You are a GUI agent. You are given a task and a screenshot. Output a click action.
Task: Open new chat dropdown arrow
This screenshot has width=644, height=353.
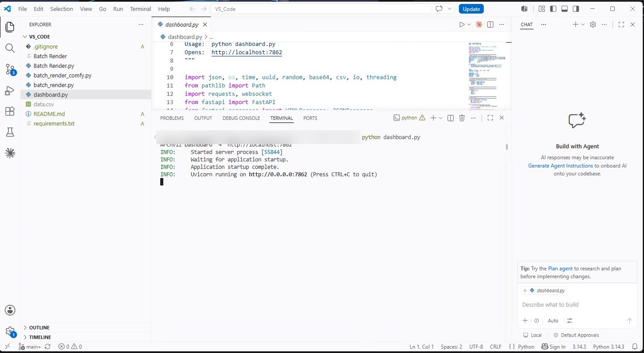click(x=583, y=25)
